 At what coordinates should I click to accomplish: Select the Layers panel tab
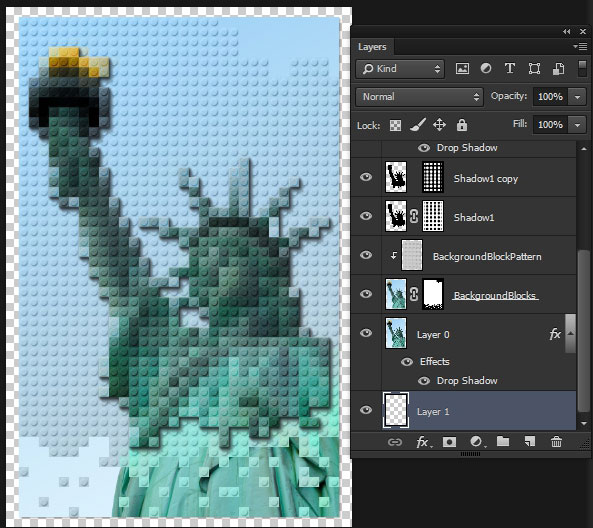(372, 47)
